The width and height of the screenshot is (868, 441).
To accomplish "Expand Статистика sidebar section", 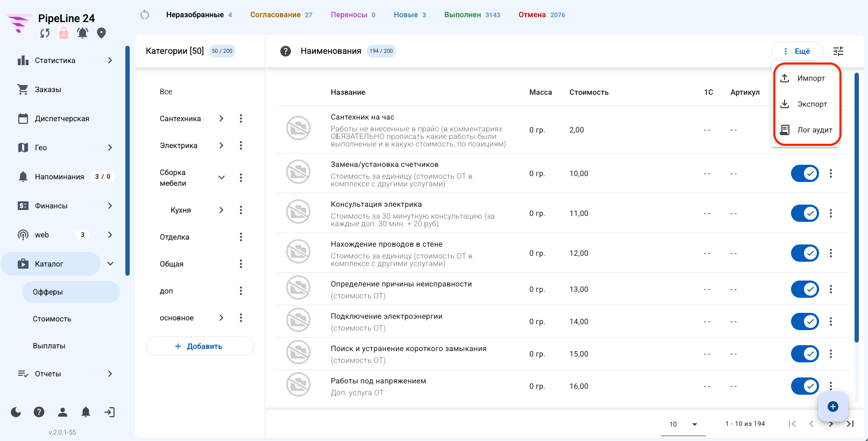I will click(x=110, y=60).
